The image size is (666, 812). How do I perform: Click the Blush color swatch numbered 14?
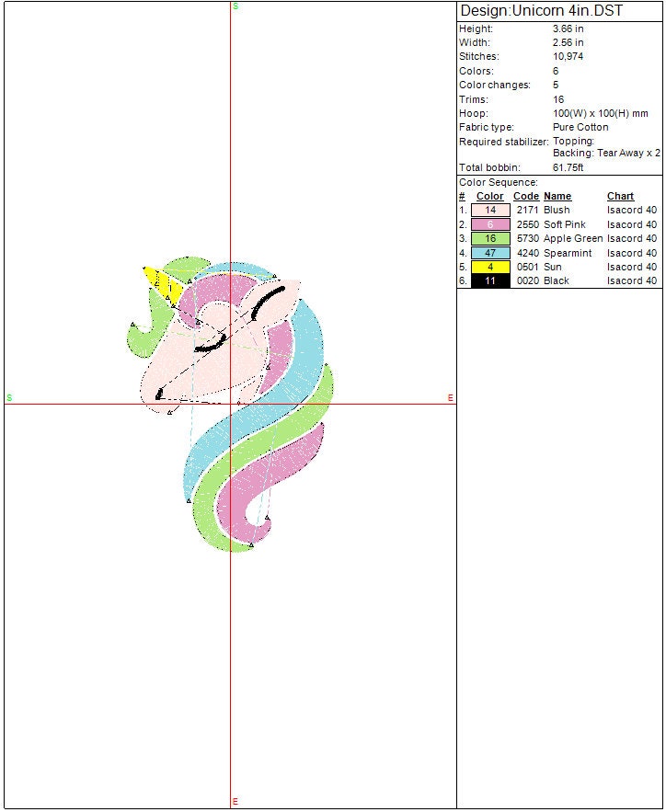click(x=490, y=211)
